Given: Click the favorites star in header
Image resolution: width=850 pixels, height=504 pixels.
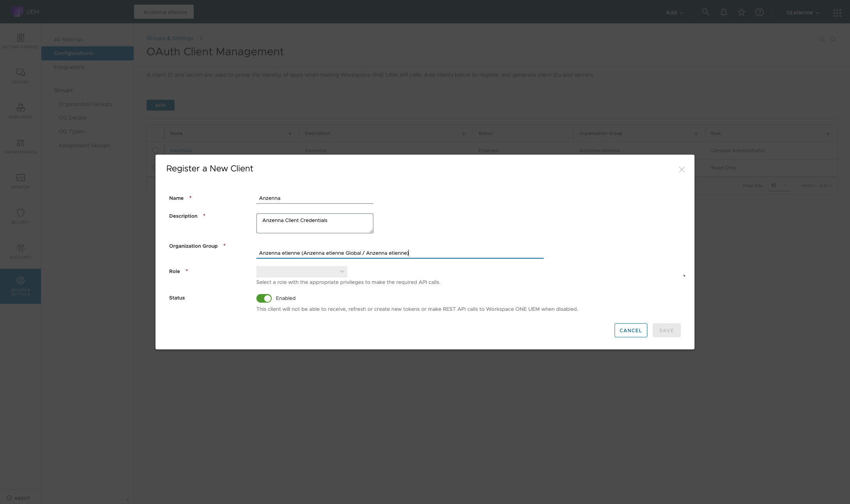Looking at the screenshot, I should (x=741, y=12).
